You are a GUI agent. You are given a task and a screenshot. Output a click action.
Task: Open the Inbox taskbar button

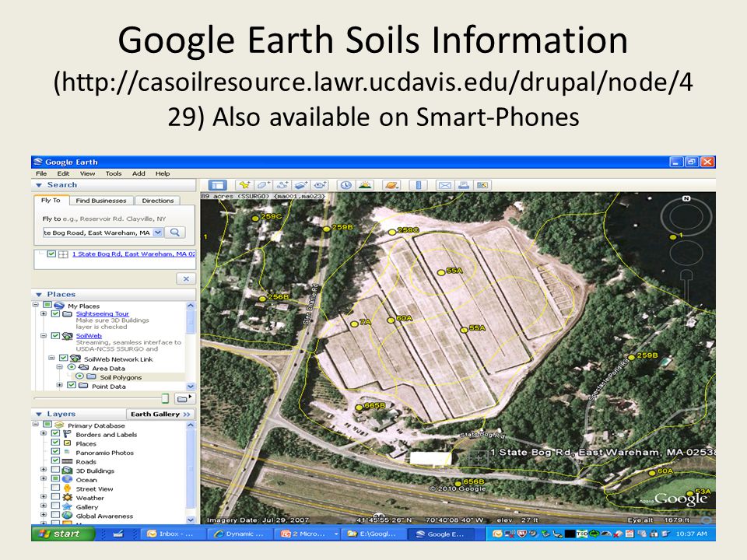tap(174, 534)
